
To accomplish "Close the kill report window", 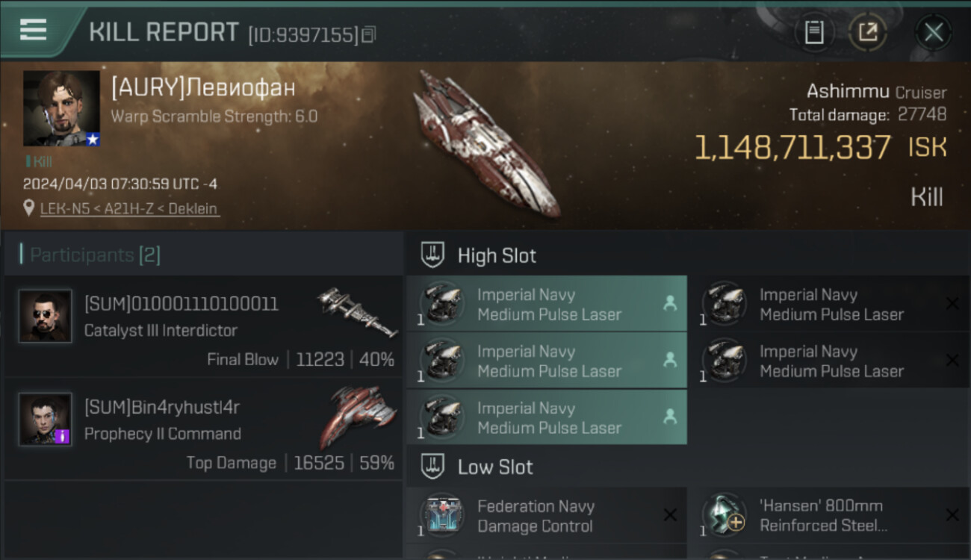I will tap(933, 32).
